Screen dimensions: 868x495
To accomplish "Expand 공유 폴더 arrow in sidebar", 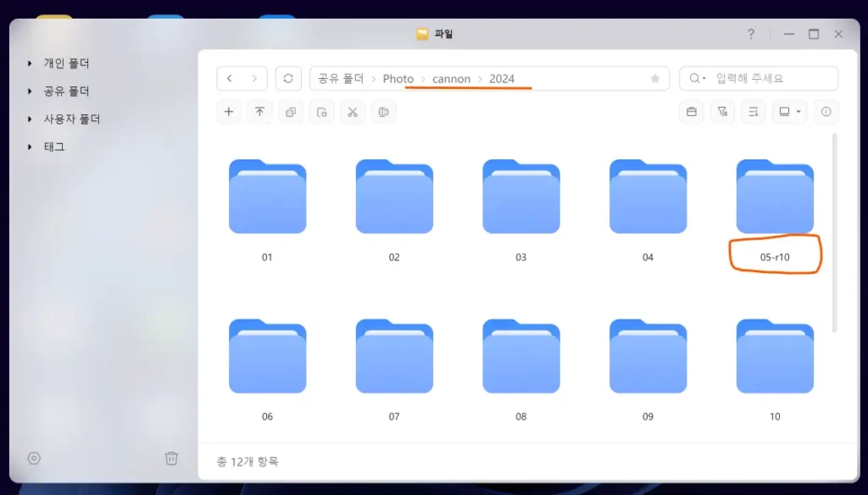I will [30, 92].
